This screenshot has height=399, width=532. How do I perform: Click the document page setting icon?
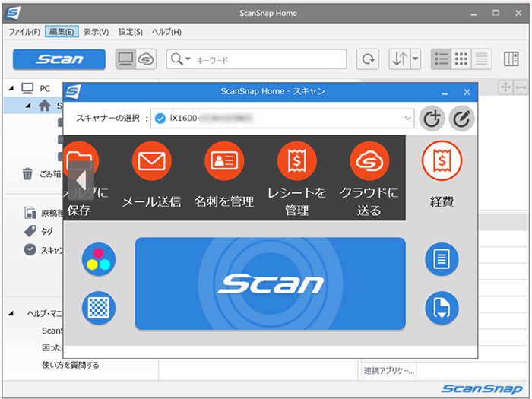442,260
